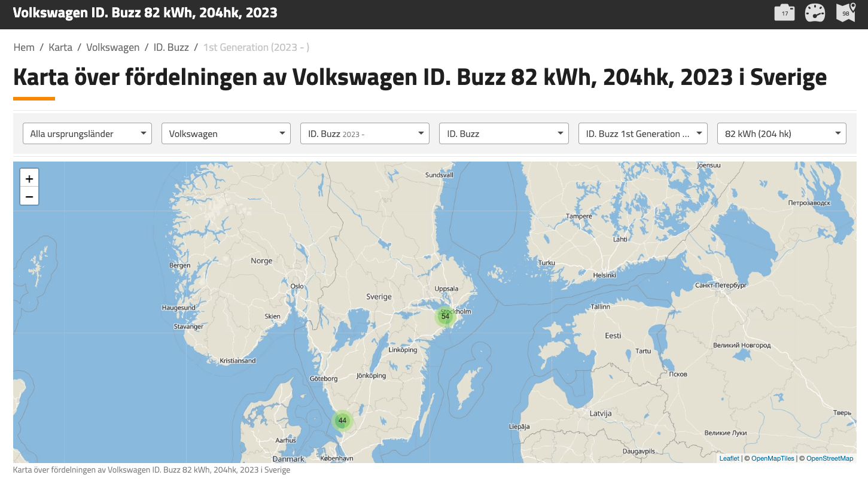This screenshot has height=481, width=868.
Task: Zoom in on the map
Action: (29, 178)
